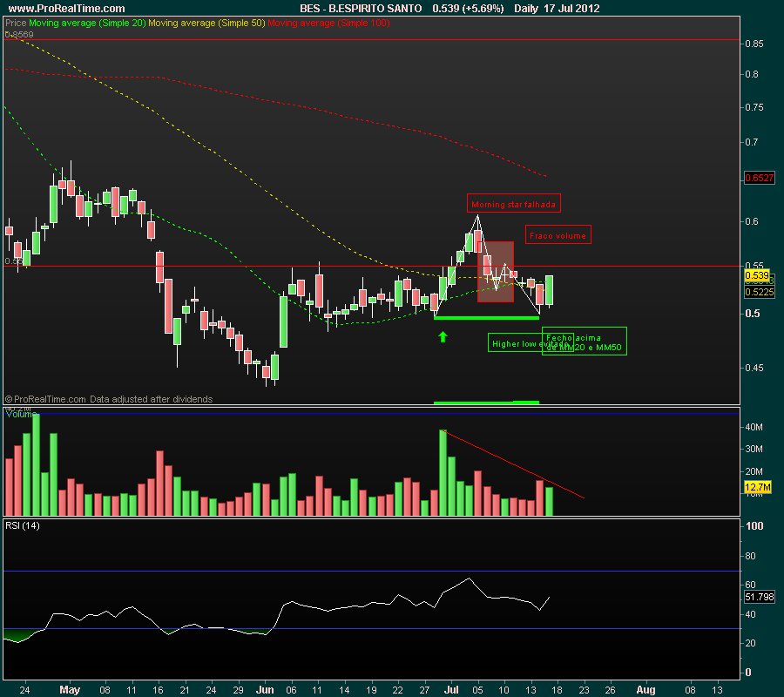
Task: Click the www.ProRealTime.com header text
Action: pos(66,9)
